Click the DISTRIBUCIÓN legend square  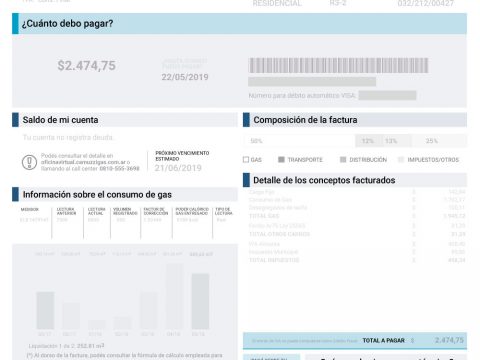point(343,160)
